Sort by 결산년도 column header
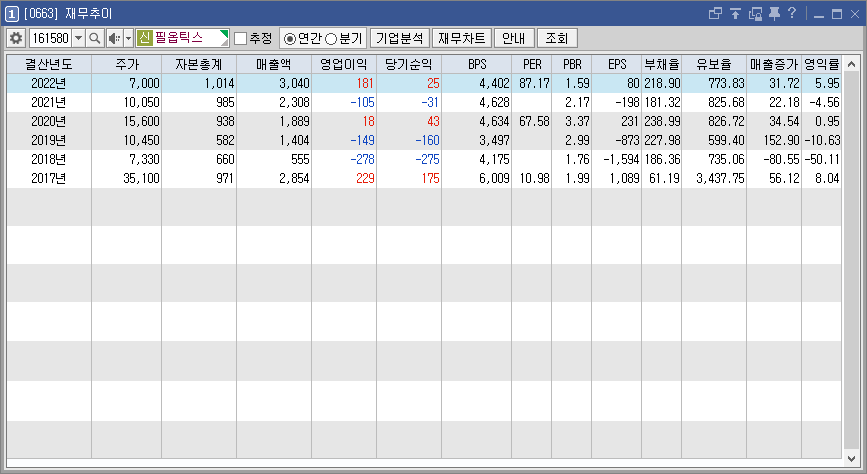 click(x=49, y=64)
